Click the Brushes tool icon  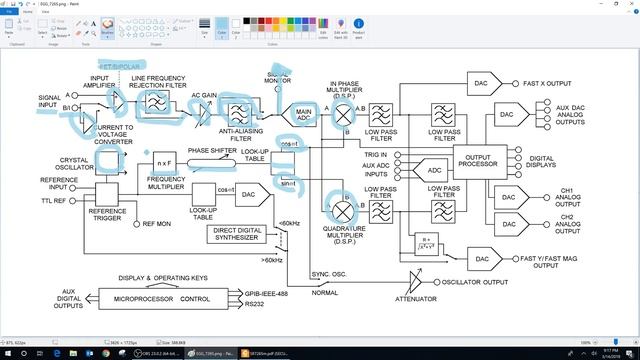click(107, 24)
